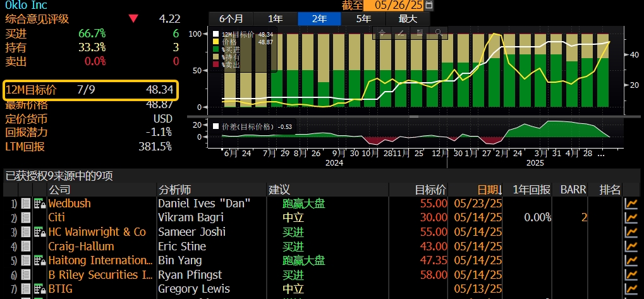Open the BTIG report document icon
The image size is (644, 299).
tap(26, 289)
